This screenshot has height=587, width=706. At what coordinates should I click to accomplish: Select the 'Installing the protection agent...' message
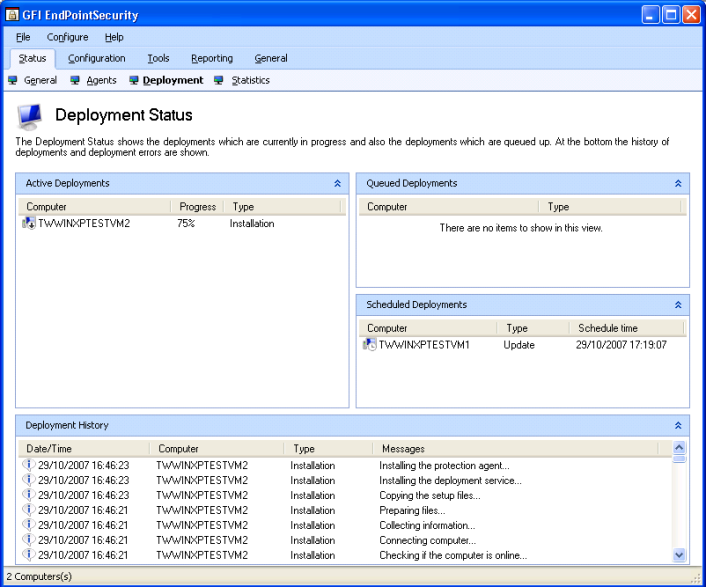click(444, 465)
